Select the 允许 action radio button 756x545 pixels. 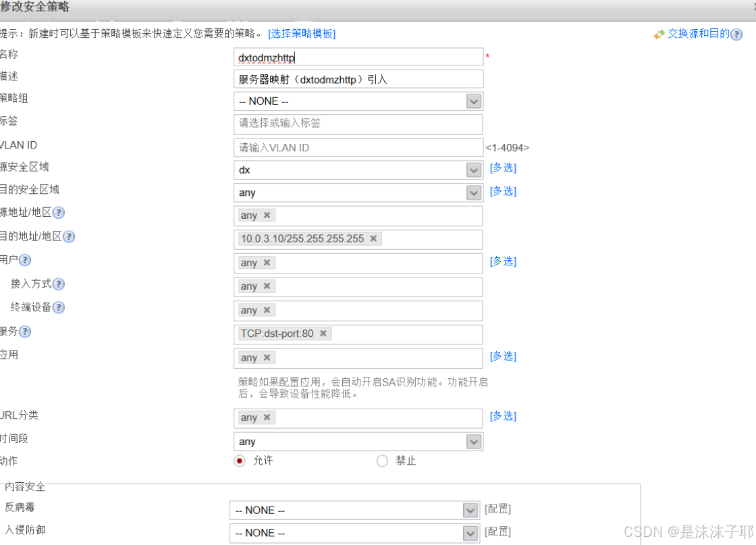click(240, 461)
